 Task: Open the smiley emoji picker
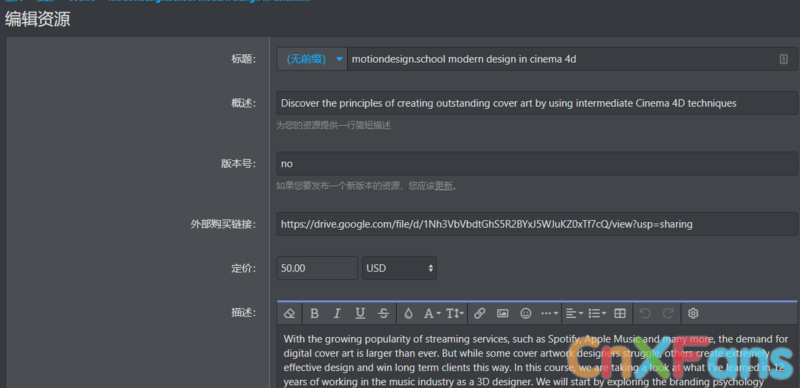point(526,313)
